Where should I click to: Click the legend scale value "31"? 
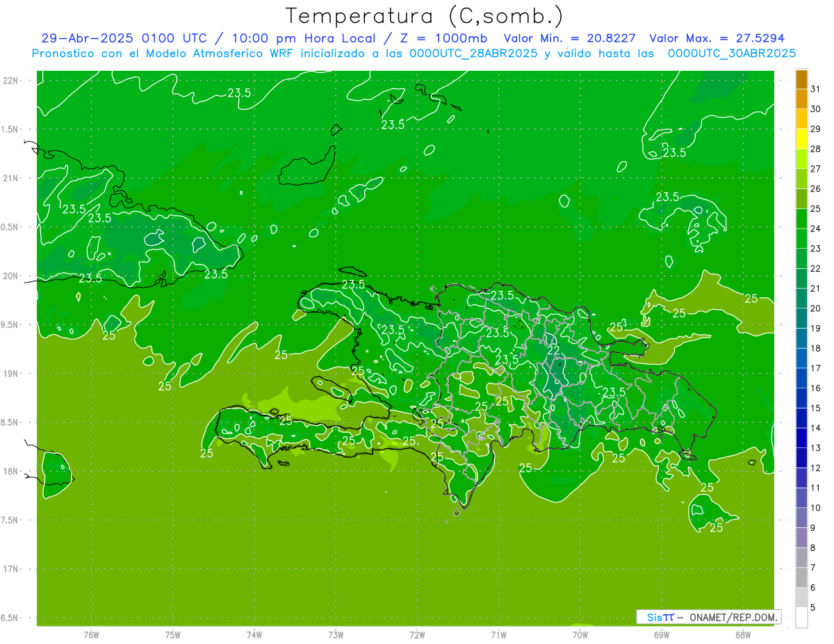(816, 89)
